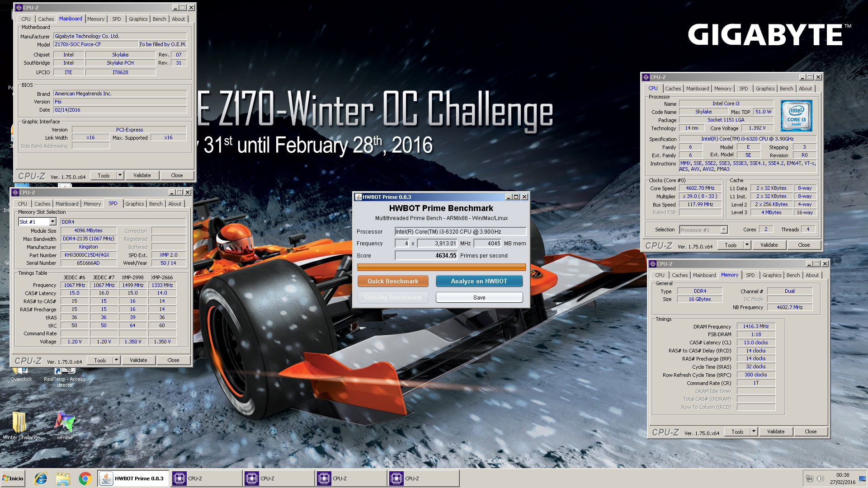Close the HWBOT Prime window
The height and width of the screenshot is (488, 868).
click(x=524, y=197)
